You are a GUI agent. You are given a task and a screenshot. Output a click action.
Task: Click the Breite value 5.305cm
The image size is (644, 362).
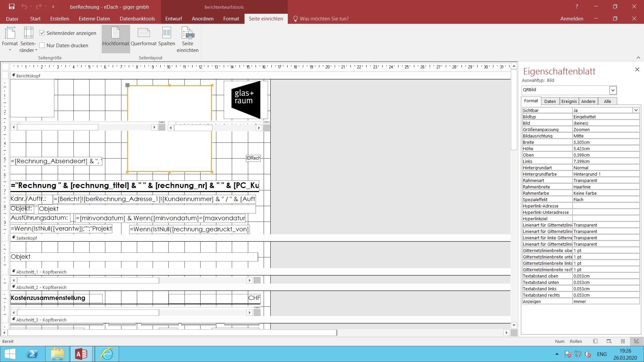tap(606, 142)
